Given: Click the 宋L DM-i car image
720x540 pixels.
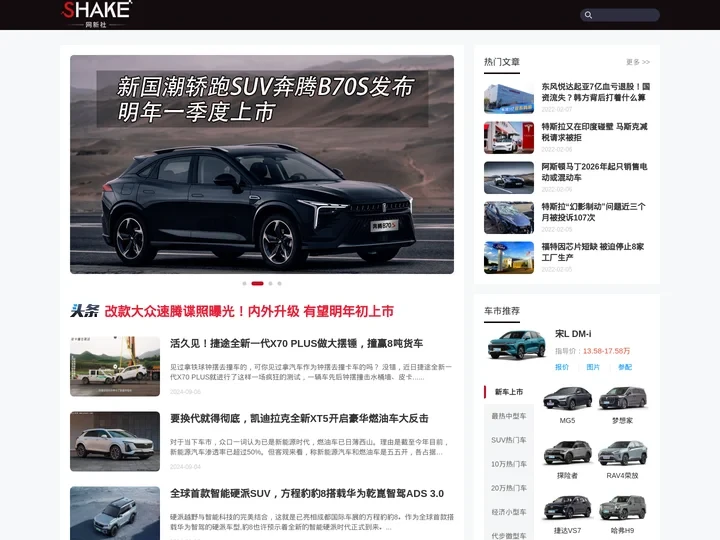Looking at the screenshot, I should (517, 344).
